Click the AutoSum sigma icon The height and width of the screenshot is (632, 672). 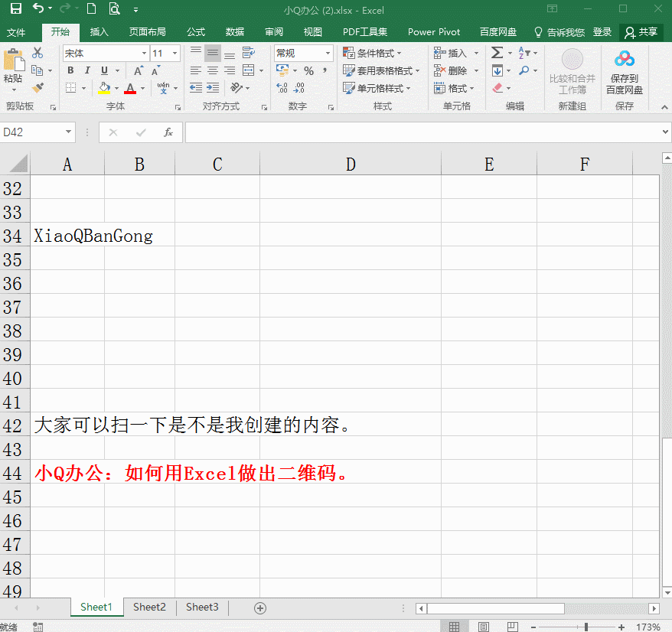click(x=497, y=53)
